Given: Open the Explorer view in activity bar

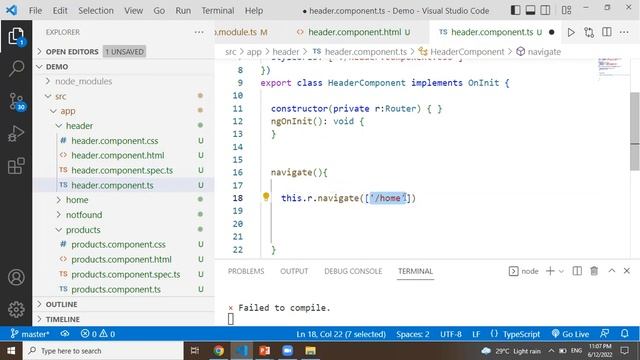Looking at the screenshot, I should [16, 37].
